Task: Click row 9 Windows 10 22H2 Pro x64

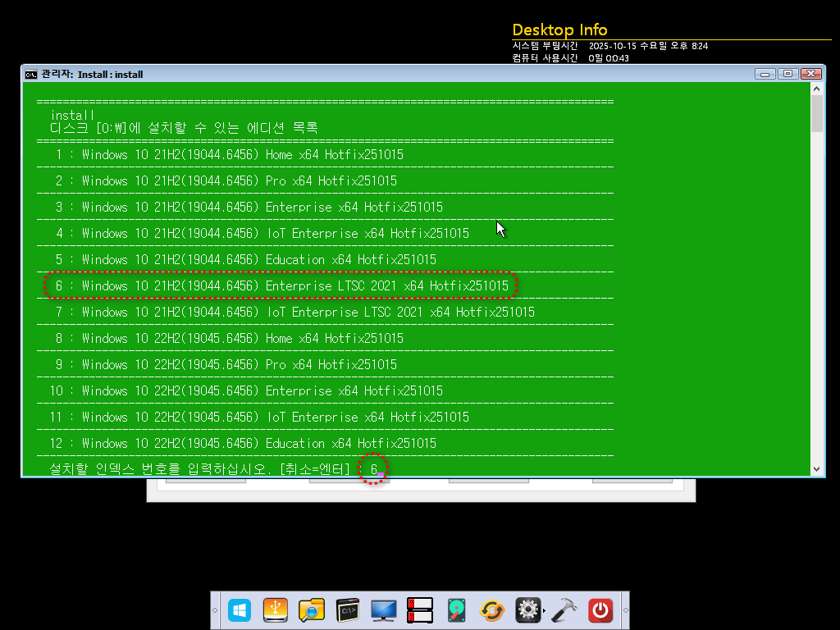Action: pos(226,365)
